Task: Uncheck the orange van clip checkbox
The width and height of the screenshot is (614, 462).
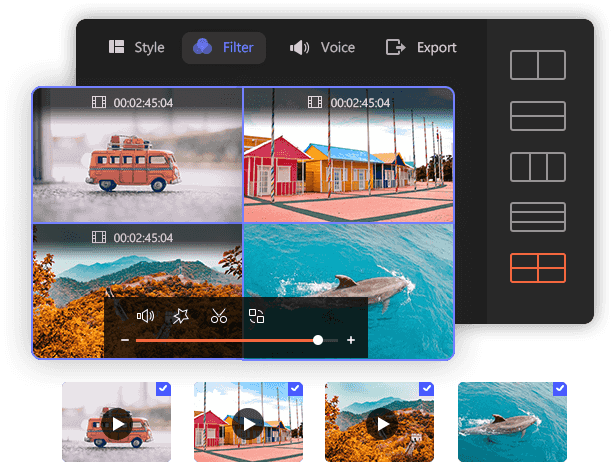Action: point(164,389)
